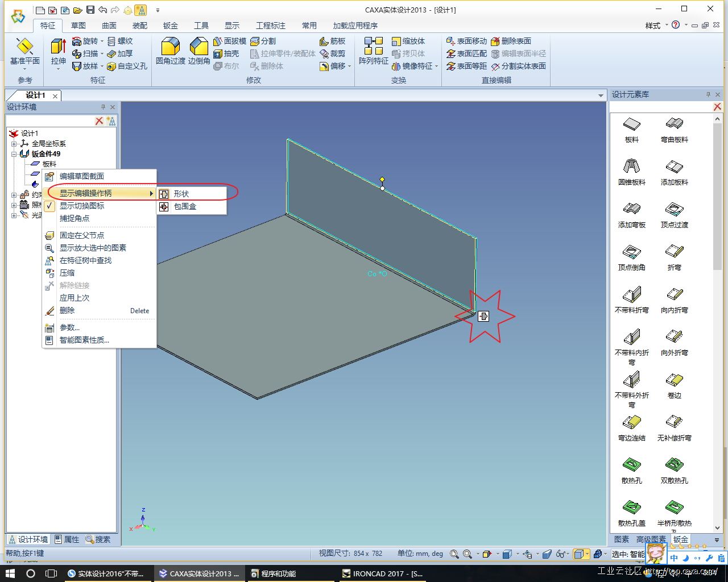Open IRONCAD 2017 from the taskbar
The image size is (728, 582).
tap(383, 573)
